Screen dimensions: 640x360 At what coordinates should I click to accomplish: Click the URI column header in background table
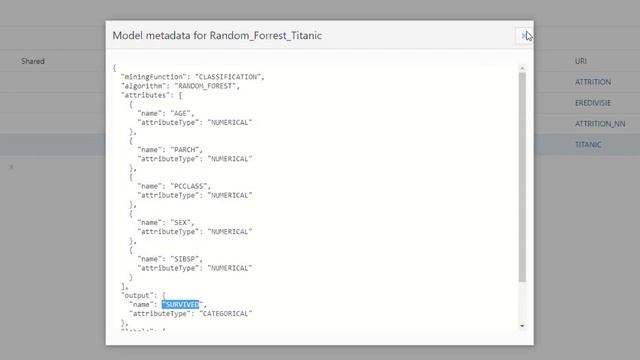581,61
